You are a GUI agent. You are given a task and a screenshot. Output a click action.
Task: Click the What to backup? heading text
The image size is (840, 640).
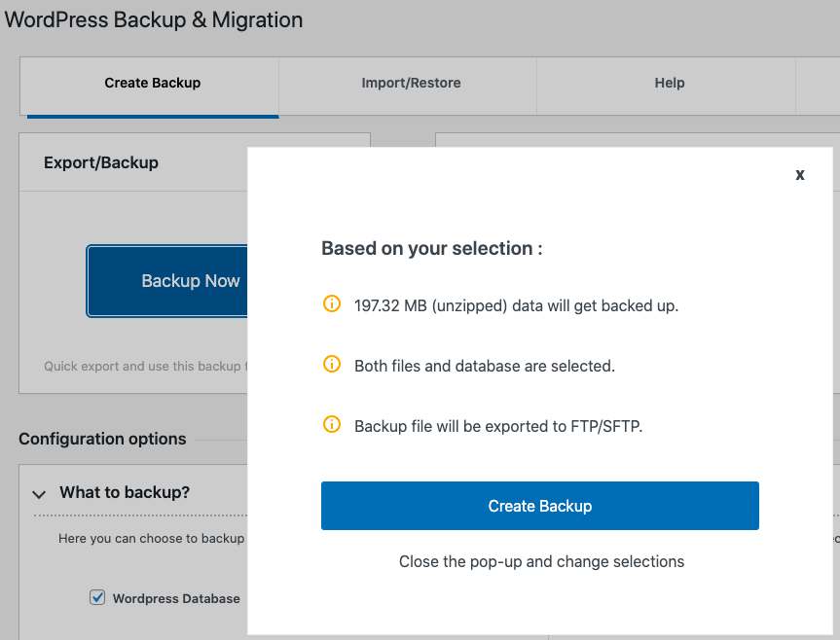(x=125, y=492)
